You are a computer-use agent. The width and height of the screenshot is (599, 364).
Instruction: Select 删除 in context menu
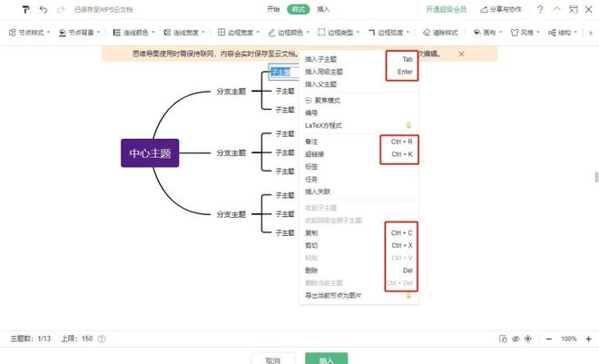[x=358, y=271]
